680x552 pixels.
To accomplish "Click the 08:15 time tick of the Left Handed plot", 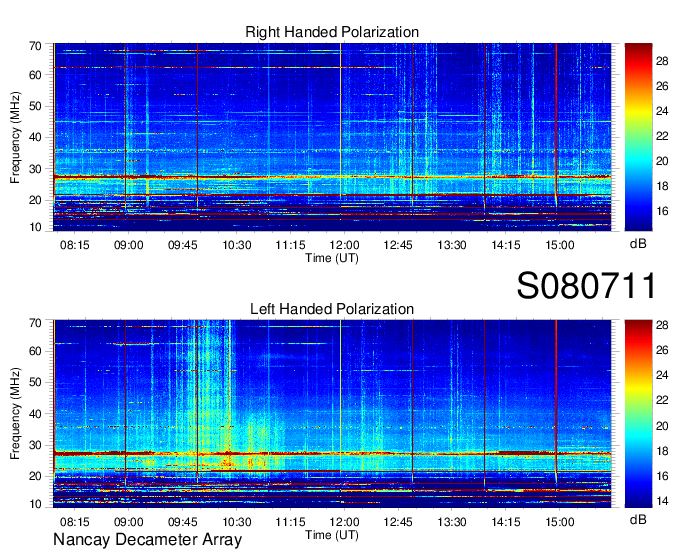I will [75, 522].
